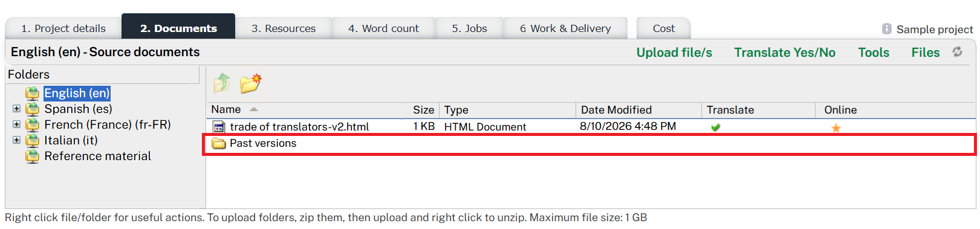Viewport: 980px width, 229px height.
Task: Select the Past versions folder row
Action: pos(589,144)
